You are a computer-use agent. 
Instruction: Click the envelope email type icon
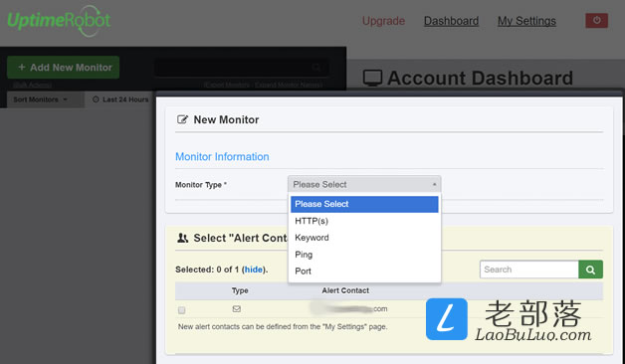tap(237, 308)
